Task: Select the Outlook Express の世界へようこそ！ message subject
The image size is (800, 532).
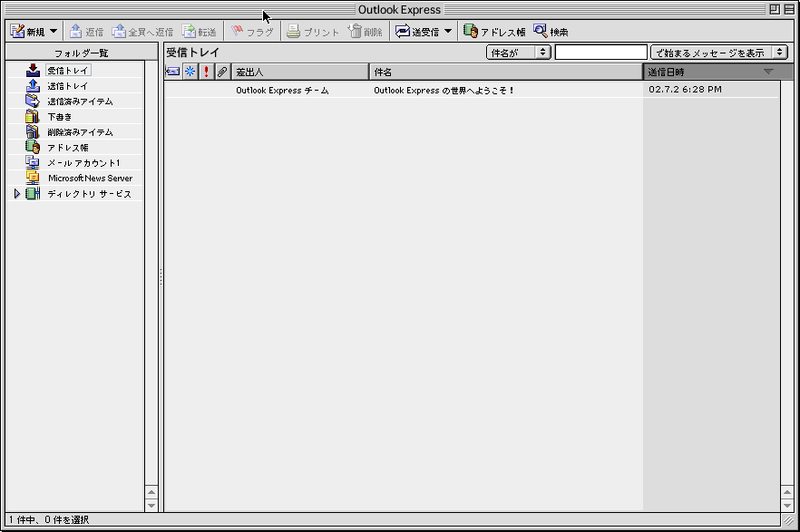Action: [444, 91]
